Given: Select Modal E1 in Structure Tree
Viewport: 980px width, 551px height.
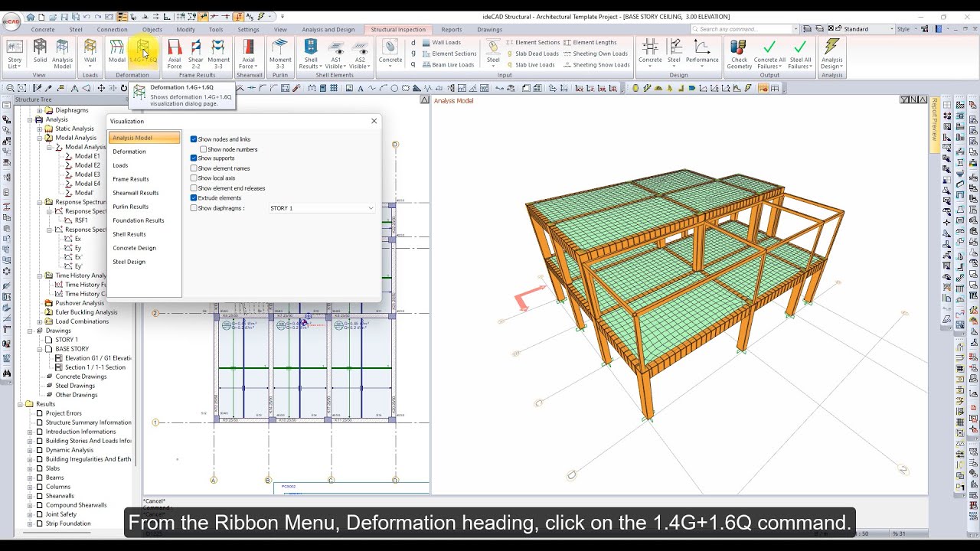Looking at the screenshot, I should (x=87, y=156).
